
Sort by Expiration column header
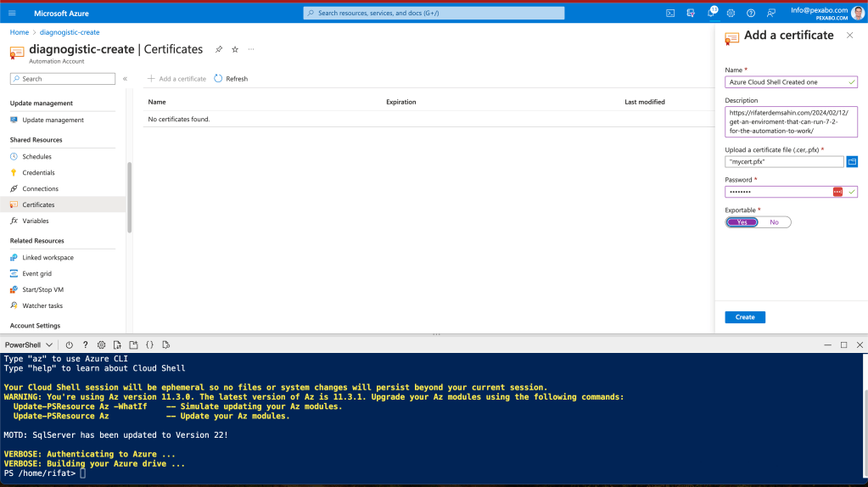(400, 102)
